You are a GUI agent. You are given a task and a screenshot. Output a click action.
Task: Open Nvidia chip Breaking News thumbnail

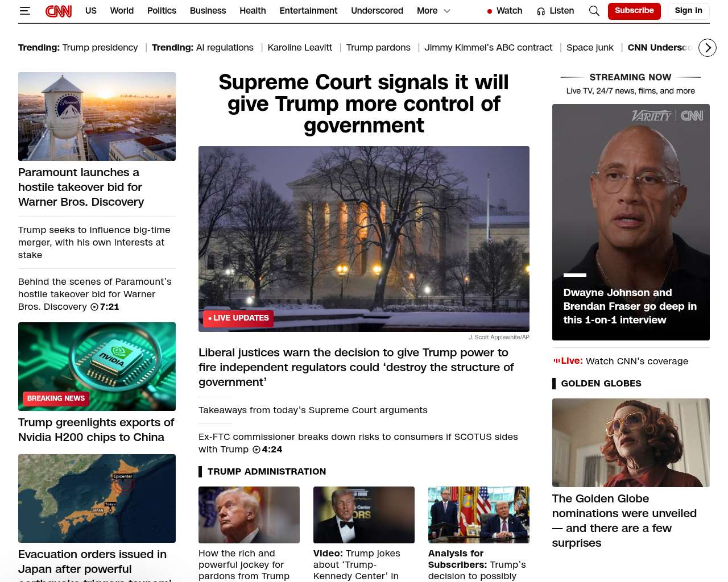97,367
